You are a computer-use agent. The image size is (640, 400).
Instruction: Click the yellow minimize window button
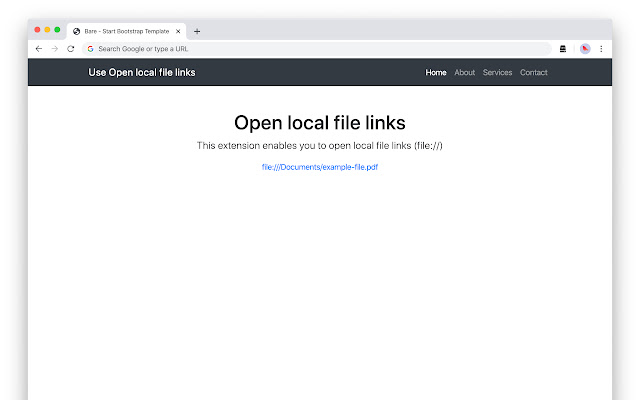(47, 30)
